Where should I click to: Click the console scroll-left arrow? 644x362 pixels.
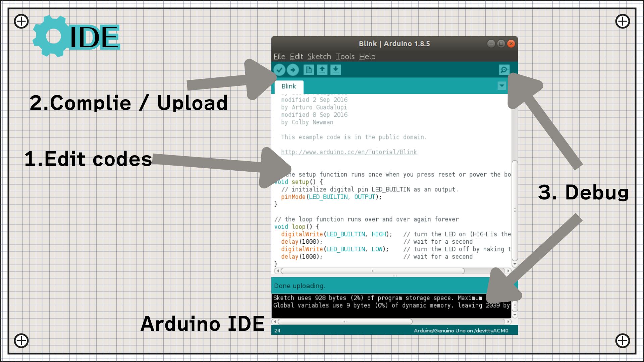pyautogui.click(x=274, y=321)
